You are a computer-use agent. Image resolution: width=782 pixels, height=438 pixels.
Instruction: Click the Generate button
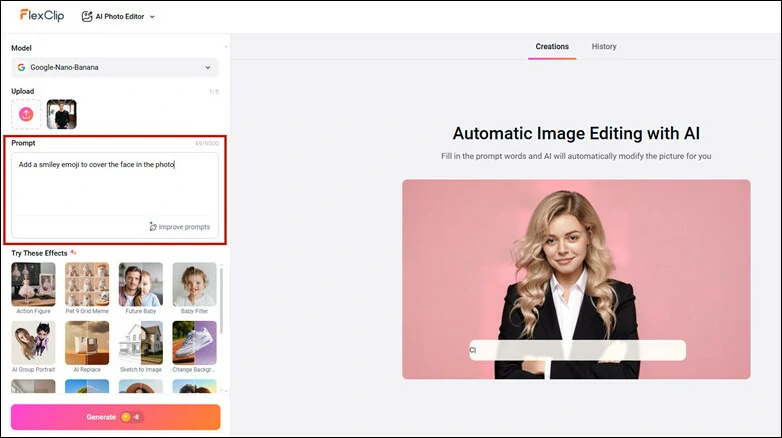pos(116,417)
